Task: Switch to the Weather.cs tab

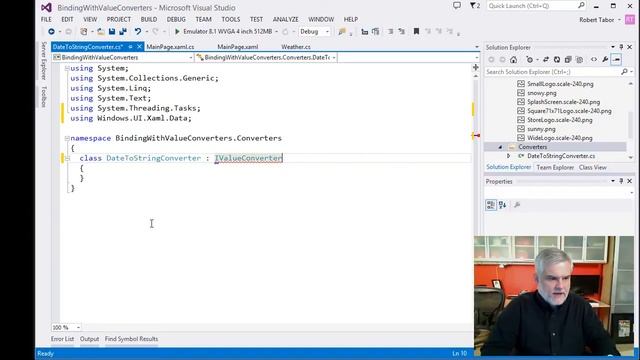Action: pos(296,47)
